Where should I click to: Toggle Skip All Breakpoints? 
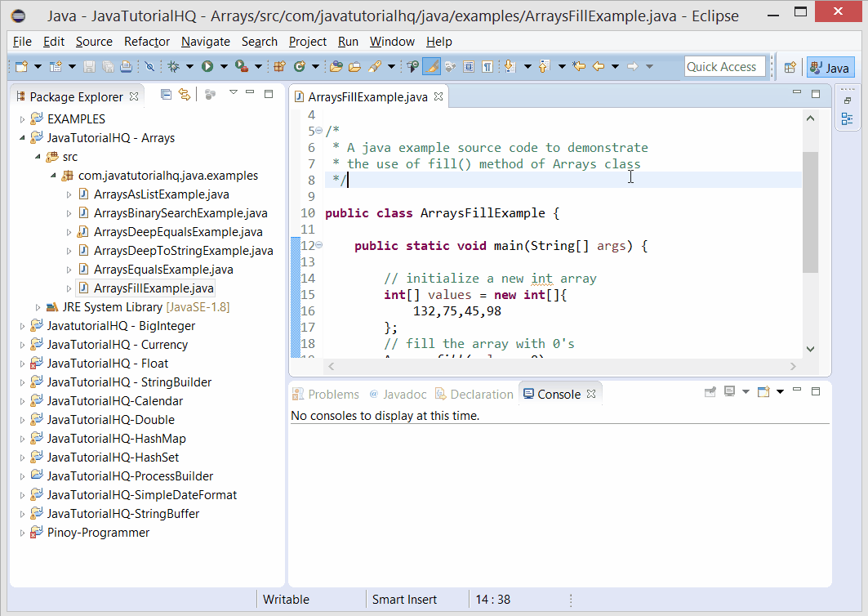pos(149,65)
